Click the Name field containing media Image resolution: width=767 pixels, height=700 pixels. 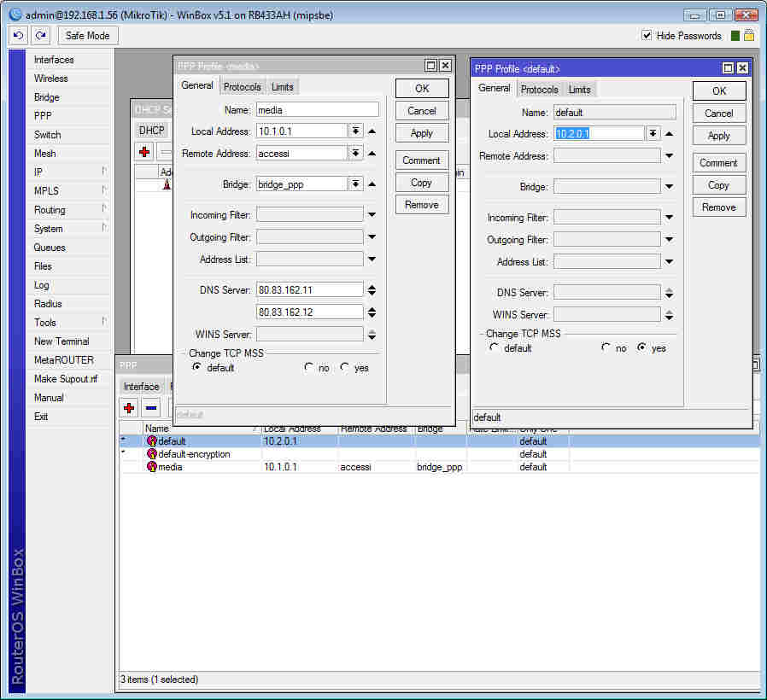point(318,110)
